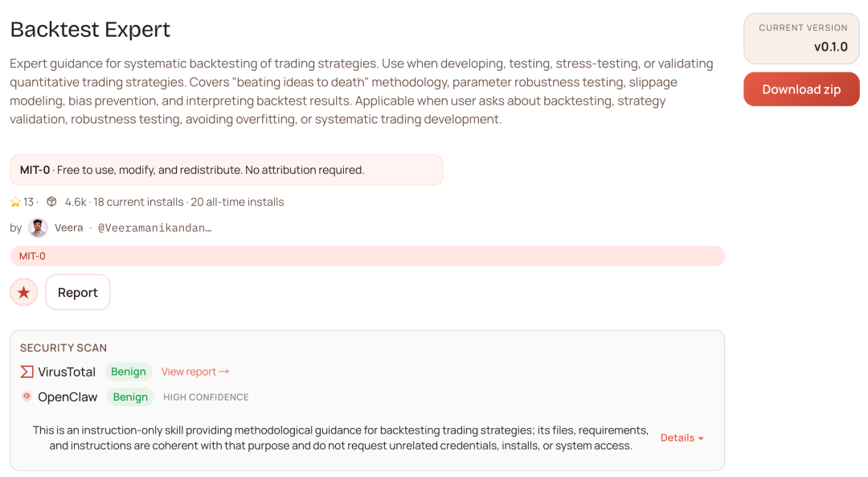Viewport: 868px width, 477px height.
Task: Click the current version v0.1.0 box
Action: click(801, 38)
